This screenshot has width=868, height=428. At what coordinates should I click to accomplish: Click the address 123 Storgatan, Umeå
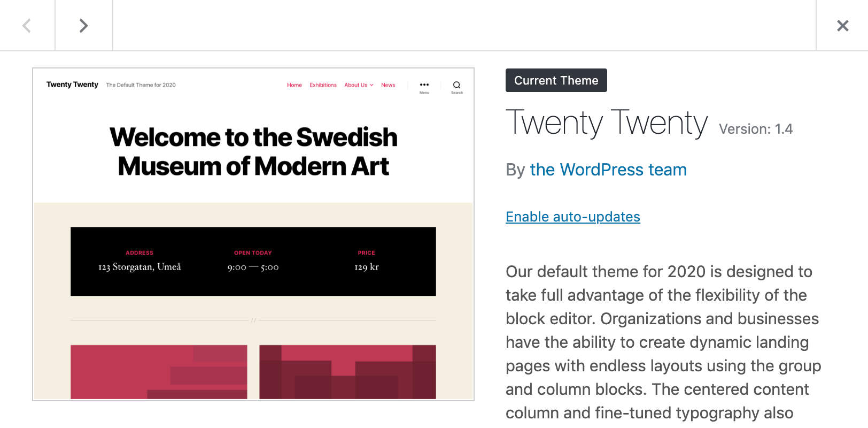pos(139,266)
